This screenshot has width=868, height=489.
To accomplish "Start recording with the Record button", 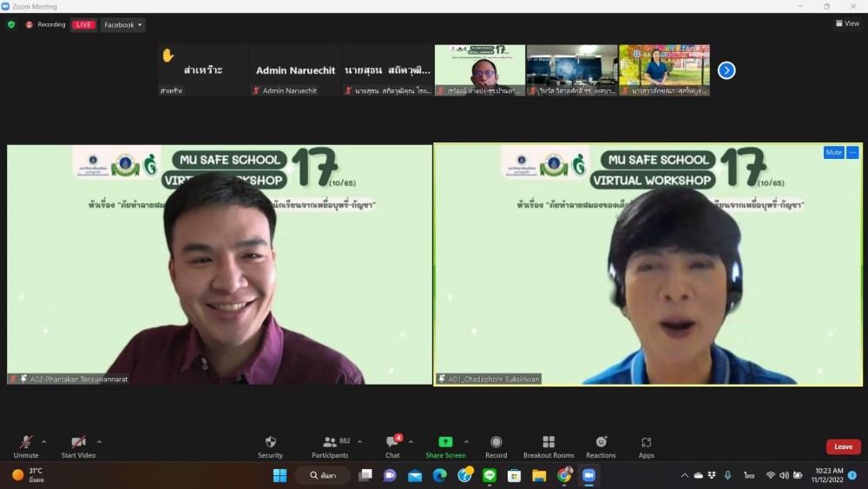I will (496, 442).
